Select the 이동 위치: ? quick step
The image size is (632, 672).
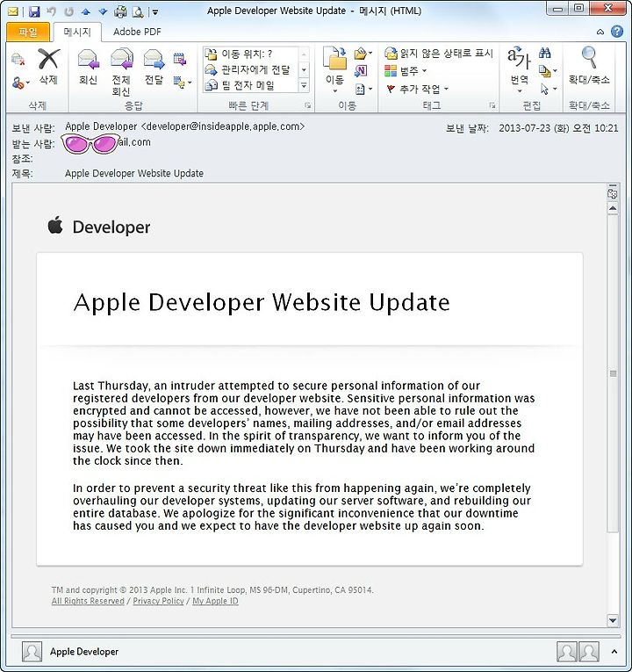click(x=250, y=54)
